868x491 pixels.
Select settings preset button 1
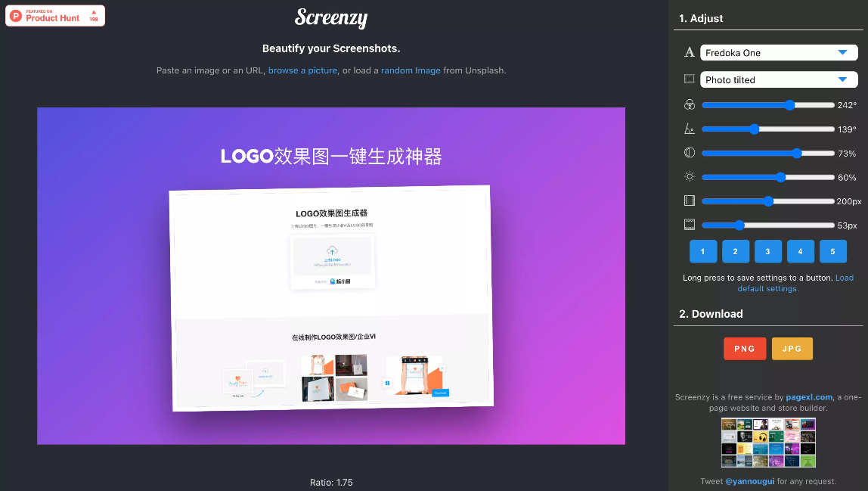pos(702,250)
